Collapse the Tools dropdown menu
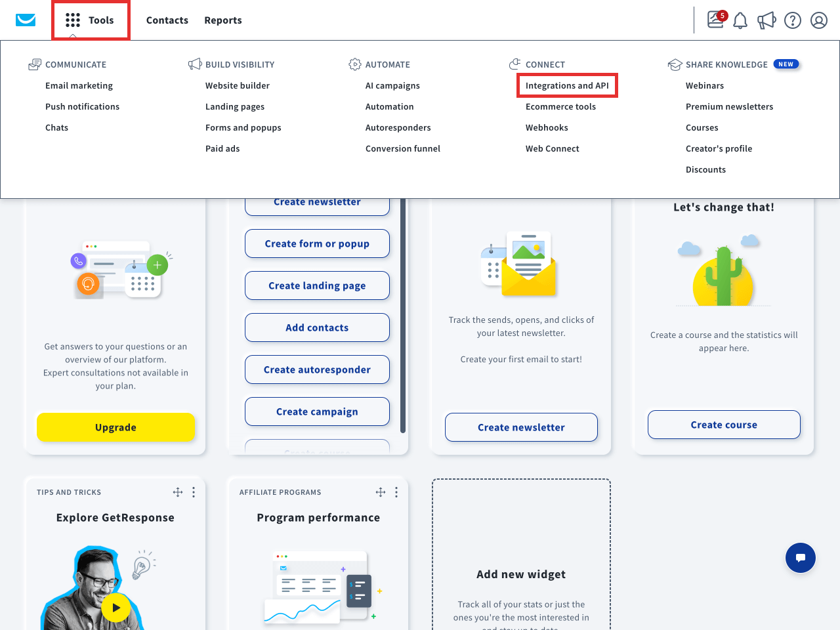840x630 pixels. tap(91, 20)
